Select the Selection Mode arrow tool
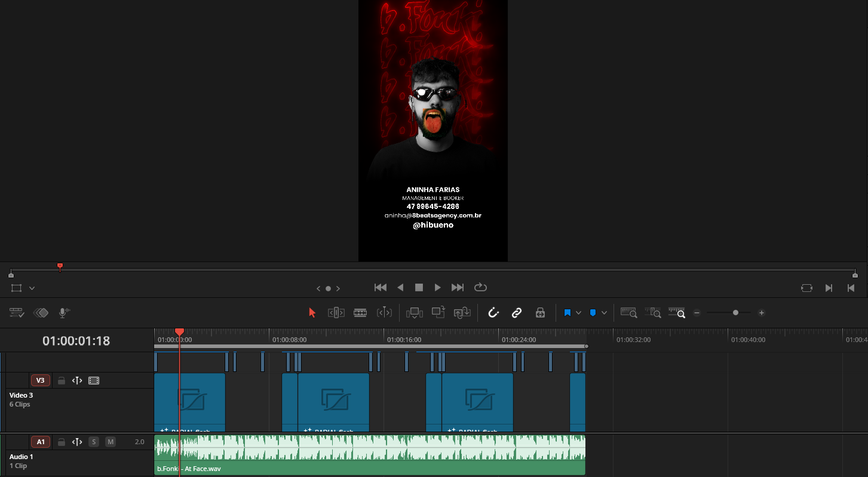Image resolution: width=868 pixels, height=477 pixels. pyautogui.click(x=312, y=313)
